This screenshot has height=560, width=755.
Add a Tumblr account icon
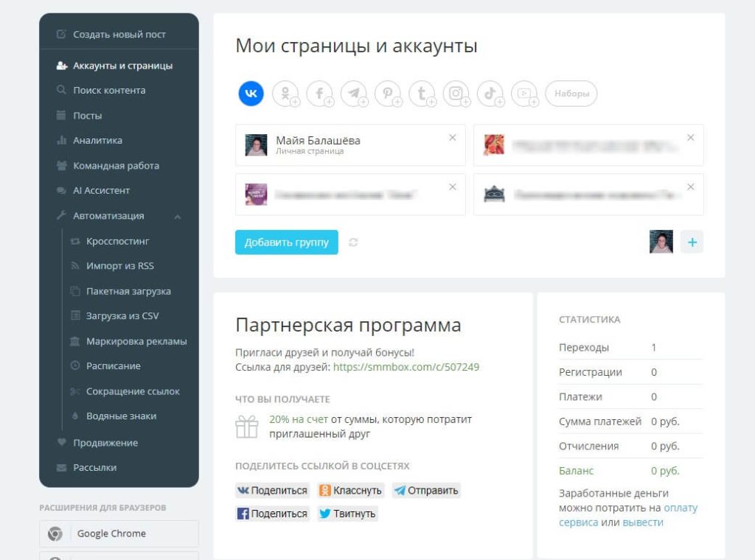(422, 94)
